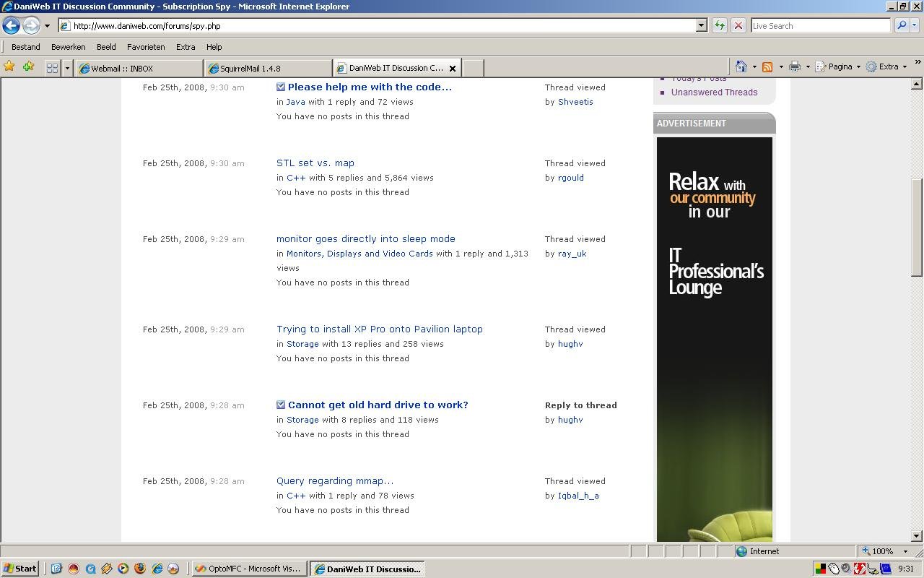Open the Favorites Center star icon
Image resolution: width=924 pixels, height=578 pixels.
point(9,66)
